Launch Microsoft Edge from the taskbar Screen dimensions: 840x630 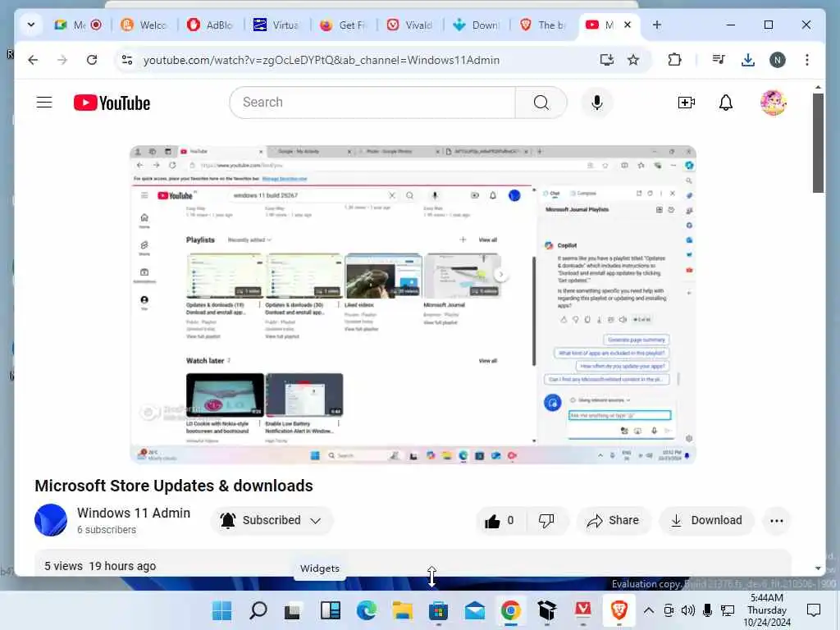point(367,610)
